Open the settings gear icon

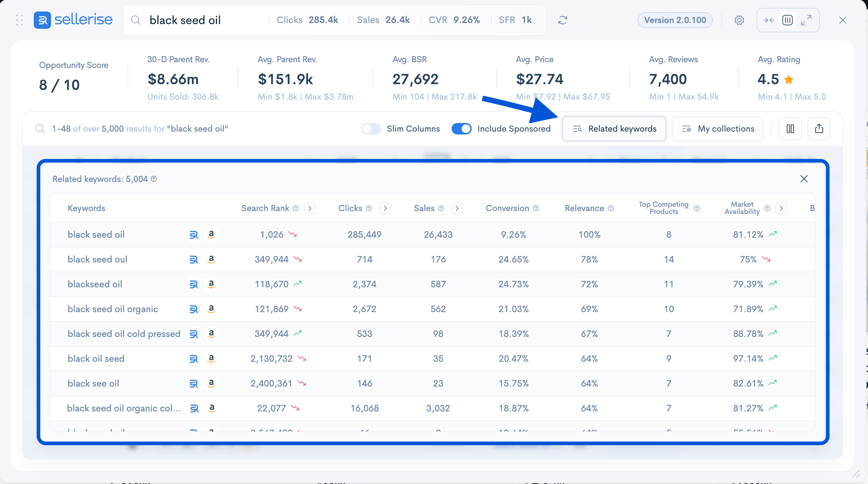tap(739, 20)
